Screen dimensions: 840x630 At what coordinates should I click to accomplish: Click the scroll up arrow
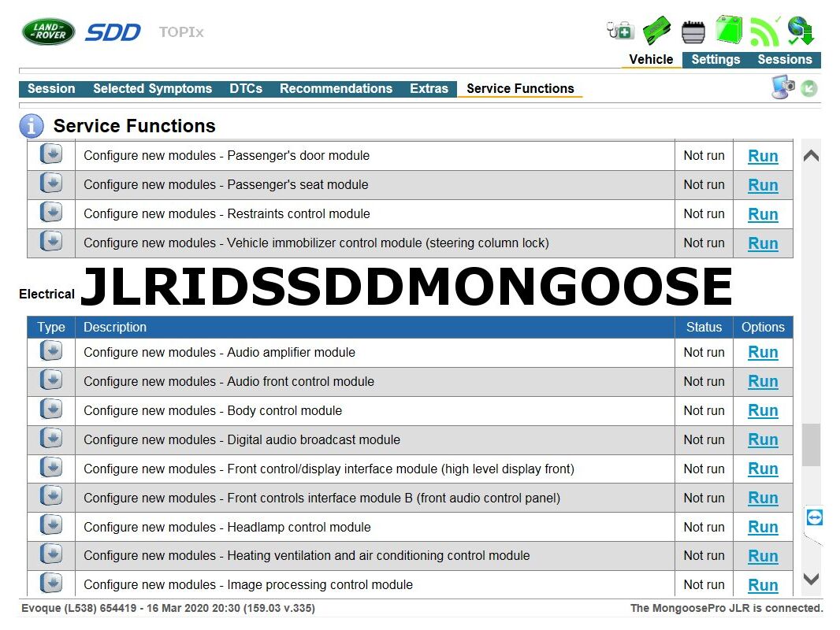click(811, 156)
